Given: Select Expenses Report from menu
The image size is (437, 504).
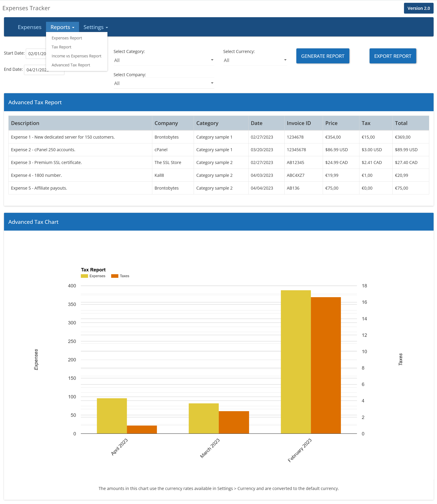Looking at the screenshot, I should point(67,38).
